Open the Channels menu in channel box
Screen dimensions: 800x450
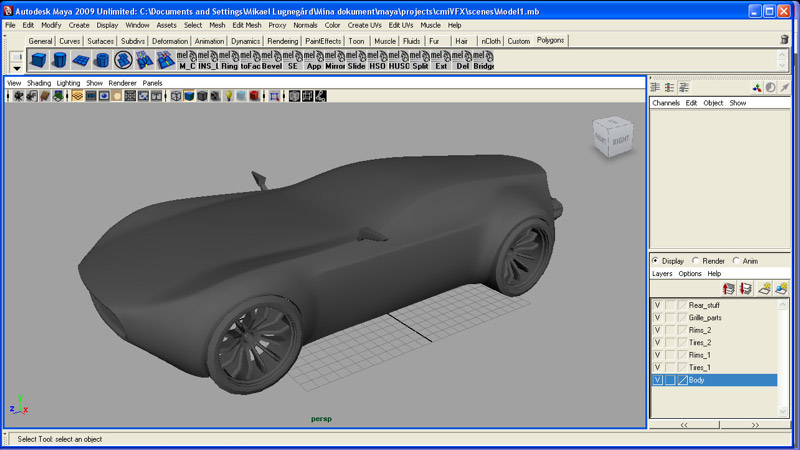tap(666, 103)
